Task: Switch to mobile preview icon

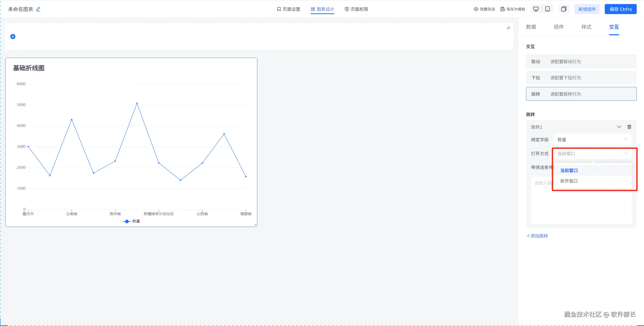Action: pos(547,9)
